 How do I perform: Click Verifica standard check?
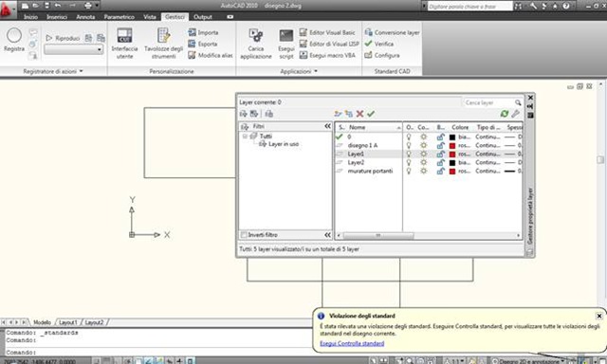[x=379, y=44]
